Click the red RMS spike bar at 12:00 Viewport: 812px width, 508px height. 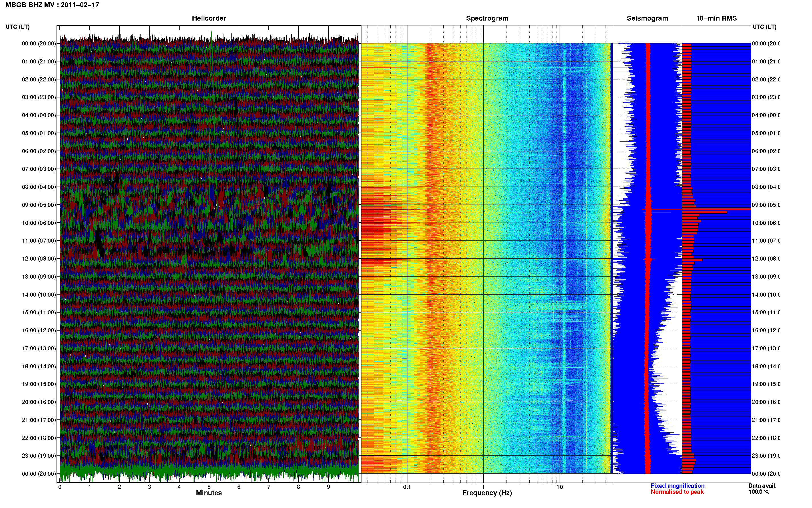click(692, 260)
